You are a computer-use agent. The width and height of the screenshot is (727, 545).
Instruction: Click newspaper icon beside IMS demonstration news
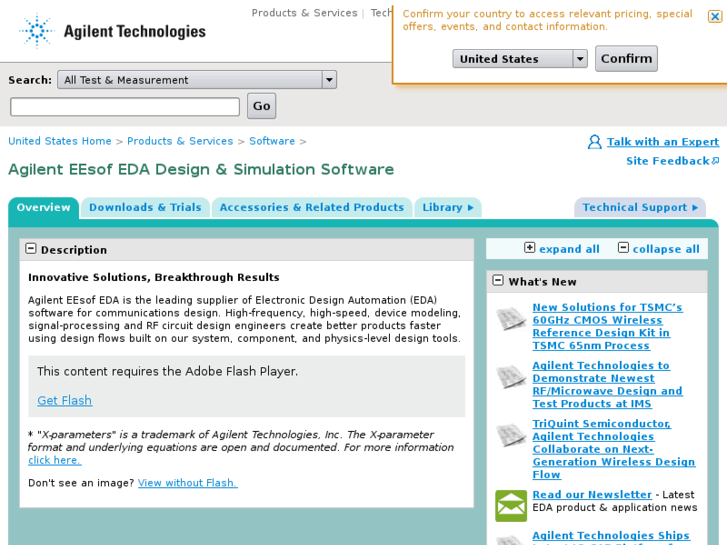(x=511, y=377)
